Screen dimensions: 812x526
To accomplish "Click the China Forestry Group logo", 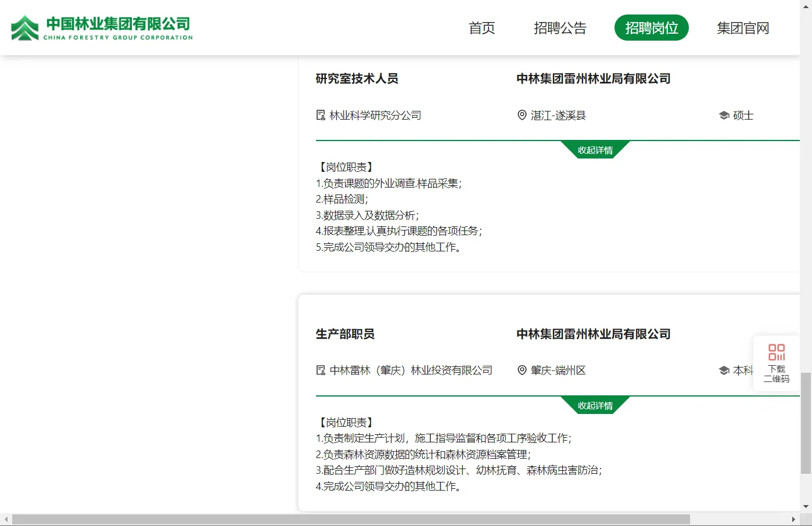I will point(102,28).
